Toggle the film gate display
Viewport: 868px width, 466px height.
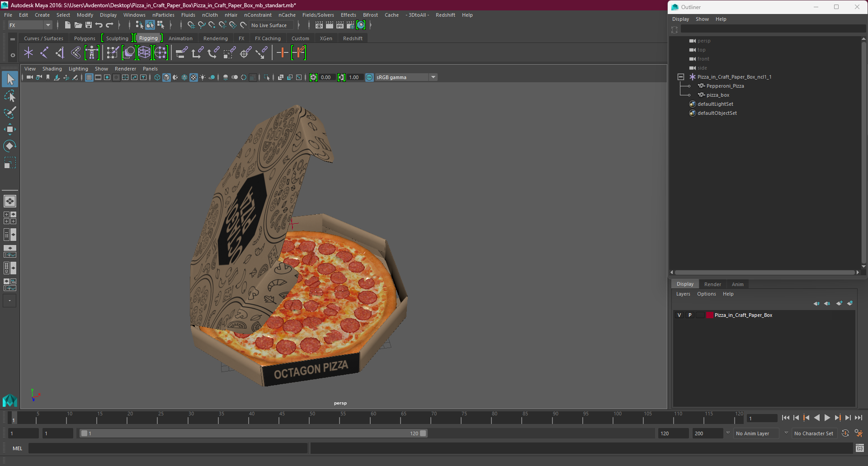tap(98, 77)
